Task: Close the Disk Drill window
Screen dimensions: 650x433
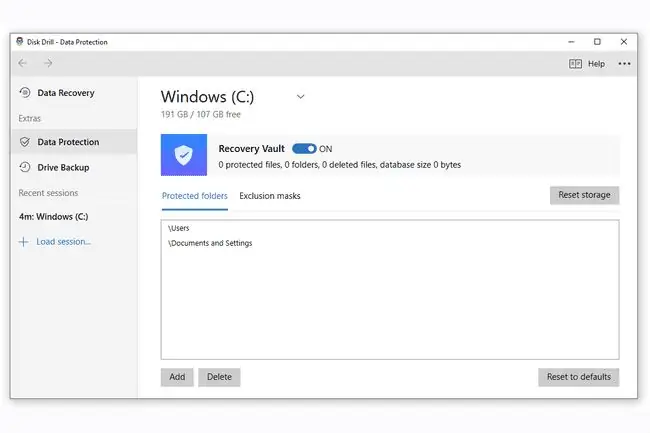Action: [x=624, y=42]
